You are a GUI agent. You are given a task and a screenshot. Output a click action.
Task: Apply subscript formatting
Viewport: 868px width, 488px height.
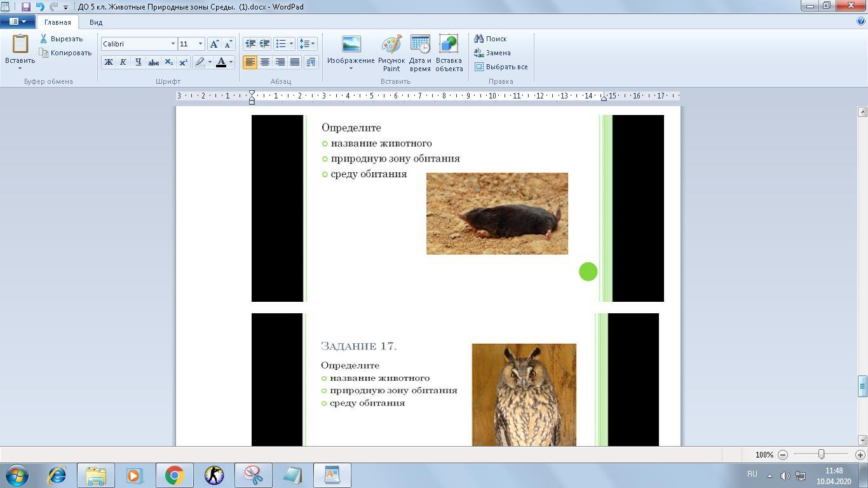[x=168, y=62]
